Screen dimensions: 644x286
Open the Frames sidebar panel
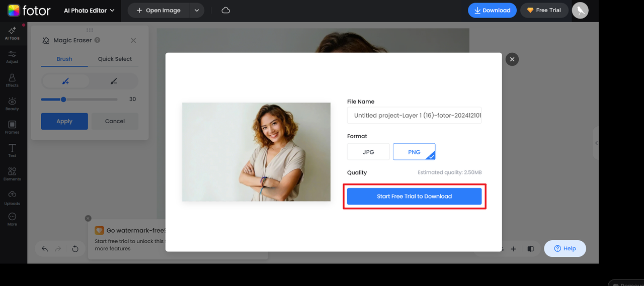point(12,127)
